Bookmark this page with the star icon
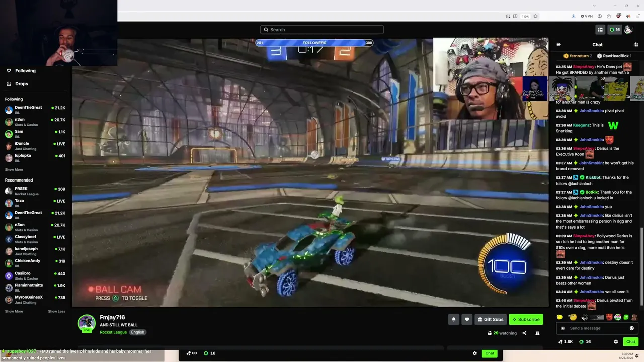Screen dimensions: 644x362 click(535, 16)
